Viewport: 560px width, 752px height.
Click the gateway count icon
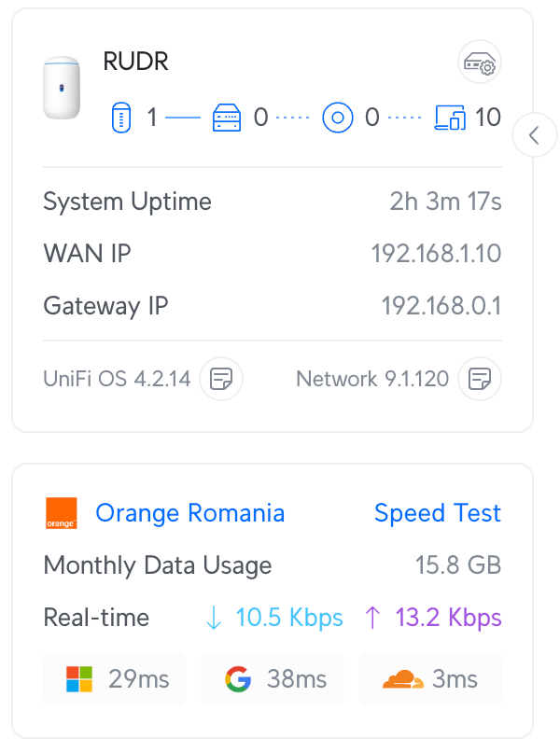(x=119, y=118)
